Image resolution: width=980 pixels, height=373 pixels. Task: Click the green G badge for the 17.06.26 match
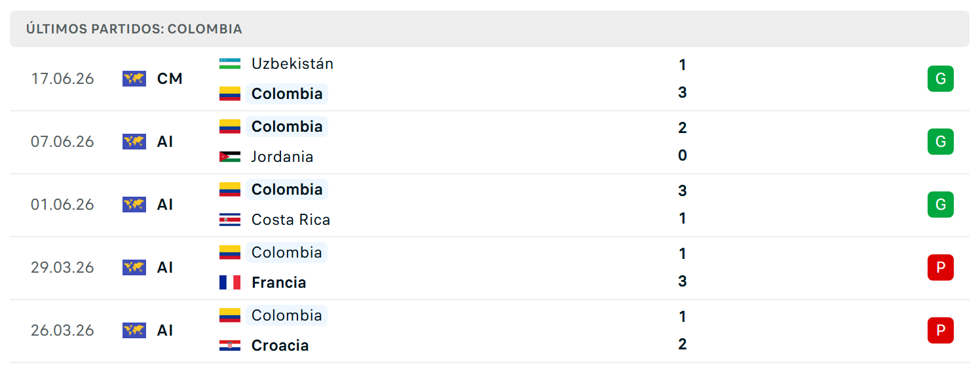coord(941,79)
